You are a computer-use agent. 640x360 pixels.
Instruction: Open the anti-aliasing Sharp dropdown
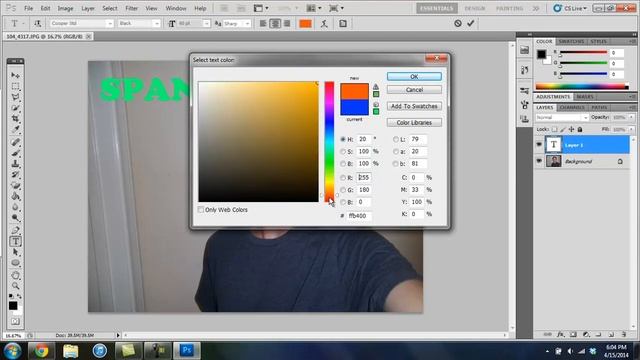click(247, 24)
